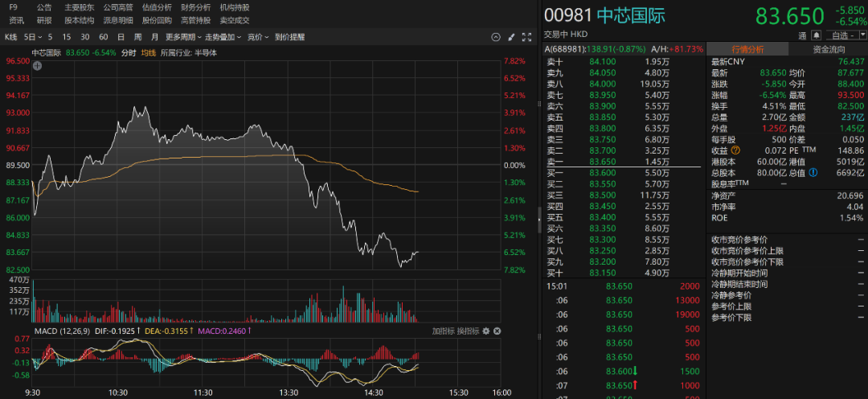This screenshot has height=399, width=868.
Task: Select 周 weekly period
Action: (x=138, y=37)
